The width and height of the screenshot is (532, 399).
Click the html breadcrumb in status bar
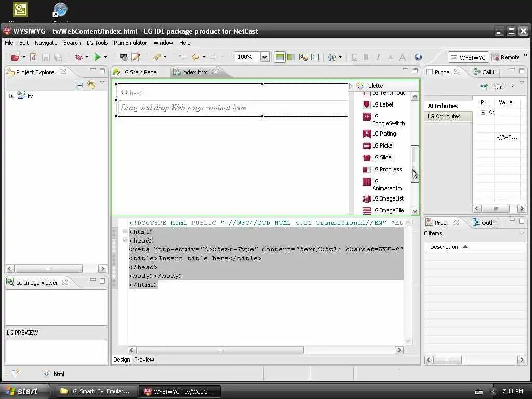[x=54, y=374]
